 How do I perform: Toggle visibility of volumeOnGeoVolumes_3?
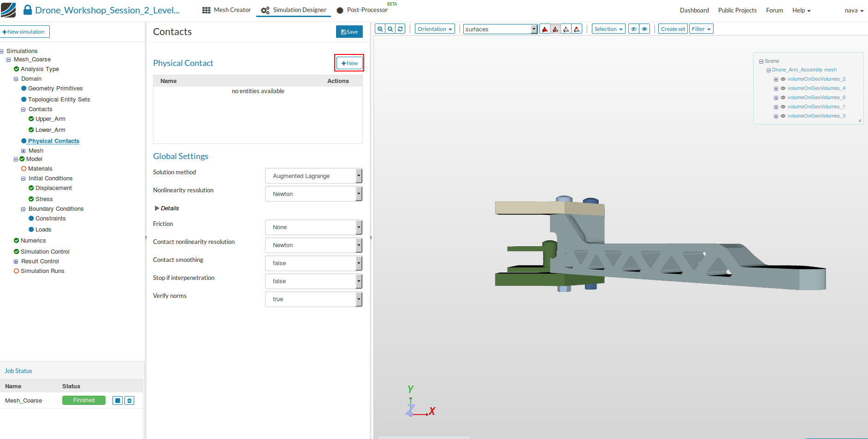click(x=783, y=116)
